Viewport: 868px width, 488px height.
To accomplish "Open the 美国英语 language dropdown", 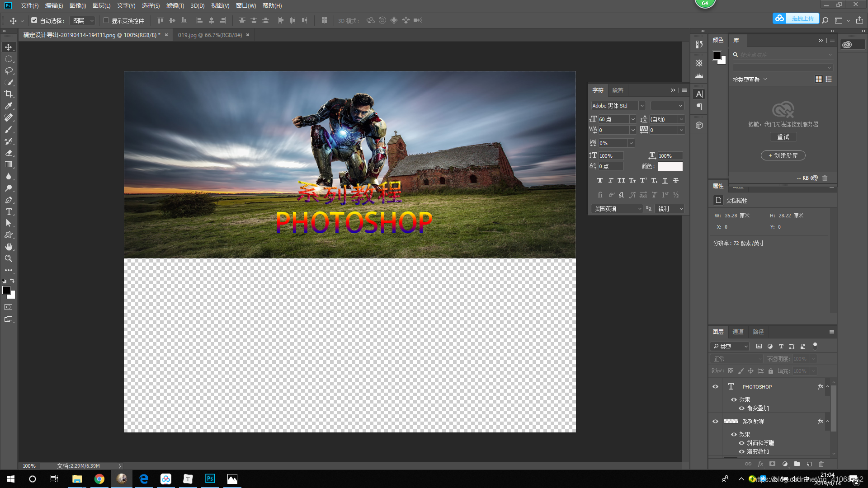I will point(617,209).
